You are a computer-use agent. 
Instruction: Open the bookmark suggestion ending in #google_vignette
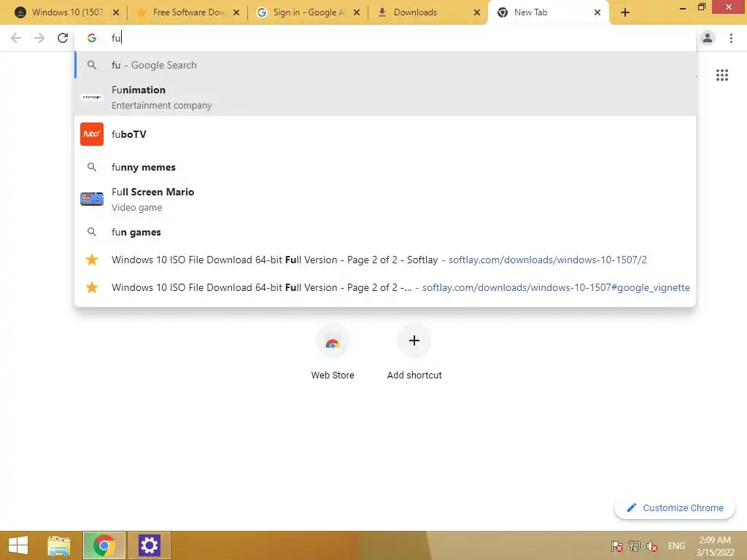(385, 287)
